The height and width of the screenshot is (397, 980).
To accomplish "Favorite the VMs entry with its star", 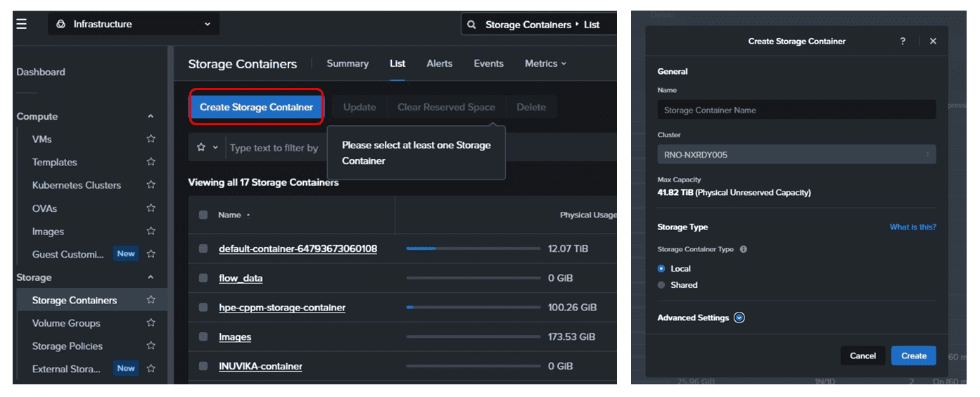I will 151,139.
